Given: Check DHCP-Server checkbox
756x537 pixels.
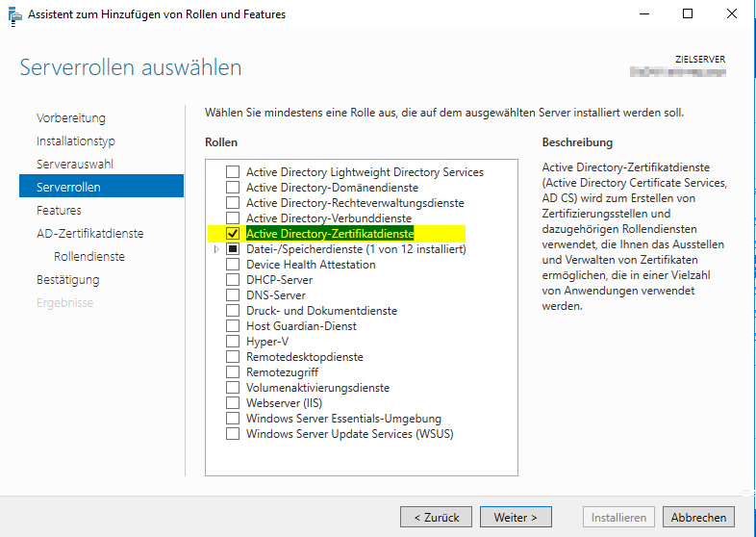Looking at the screenshot, I should [233, 280].
